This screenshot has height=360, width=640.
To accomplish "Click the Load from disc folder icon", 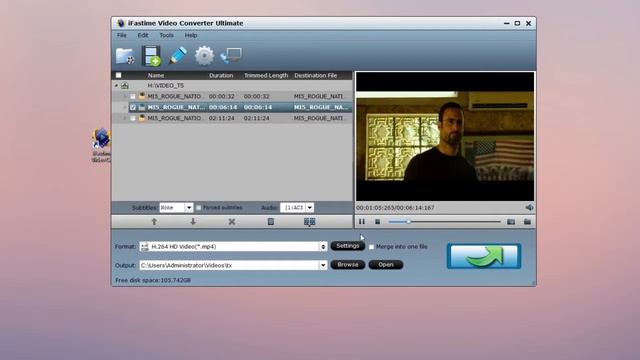I will click(x=125, y=56).
